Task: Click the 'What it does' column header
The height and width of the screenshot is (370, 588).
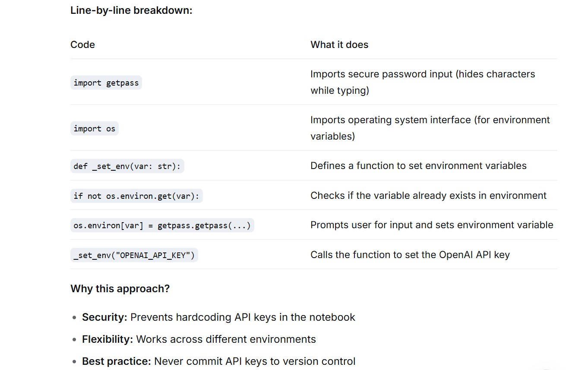Action: 339,45
